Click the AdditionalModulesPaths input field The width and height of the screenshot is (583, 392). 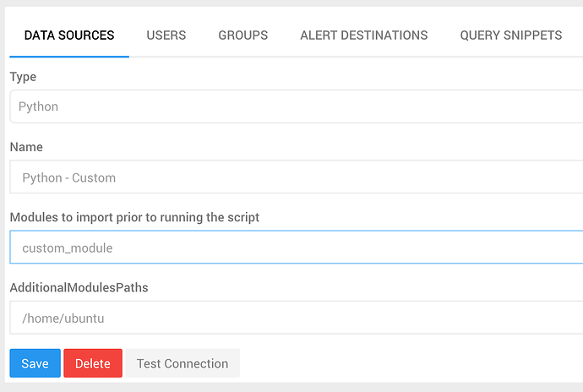pos(297,318)
